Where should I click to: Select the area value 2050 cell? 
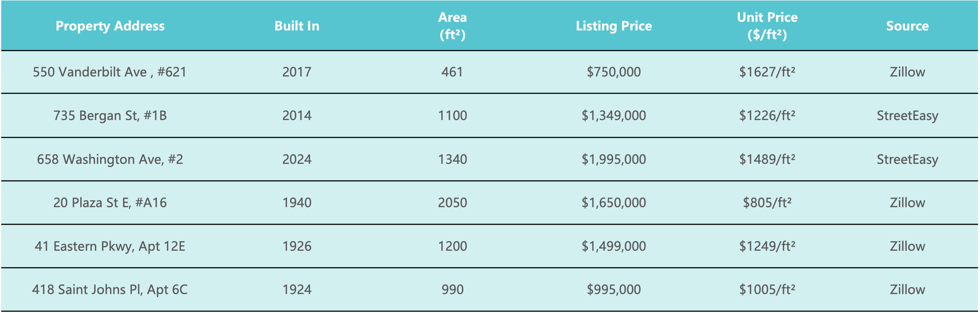(x=452, y=202)
